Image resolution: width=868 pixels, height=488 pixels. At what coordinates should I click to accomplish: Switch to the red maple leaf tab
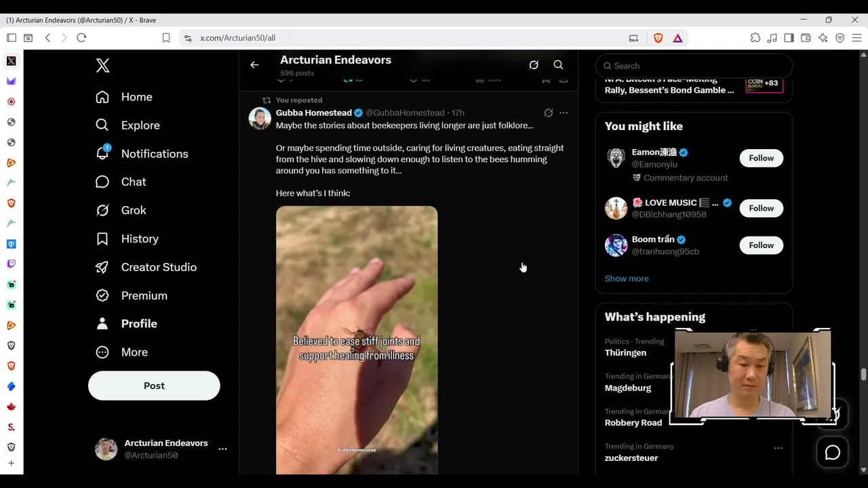12,407
